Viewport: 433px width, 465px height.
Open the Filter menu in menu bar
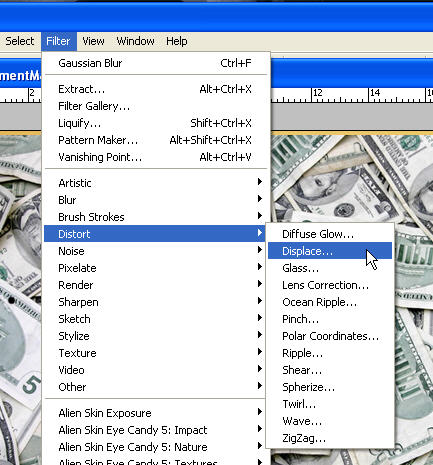pyautogui.click(x=59, y=41)
